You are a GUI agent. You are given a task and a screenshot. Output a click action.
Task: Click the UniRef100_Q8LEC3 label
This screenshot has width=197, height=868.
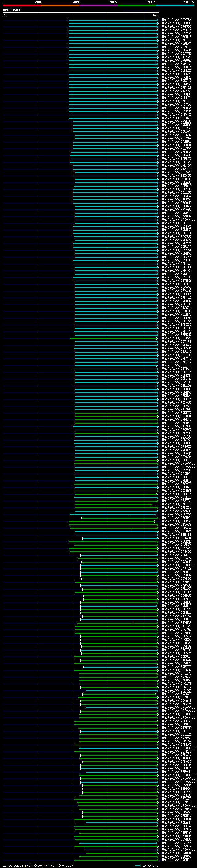[177, 477]
